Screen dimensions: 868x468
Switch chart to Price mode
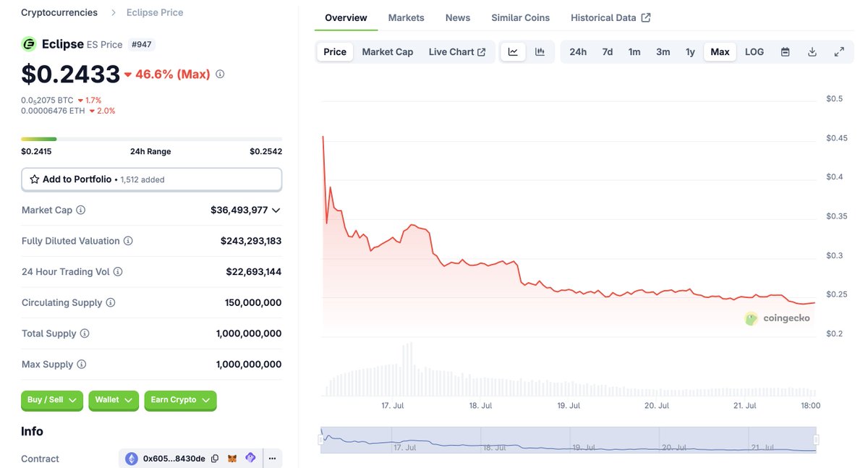click(335, 52)
